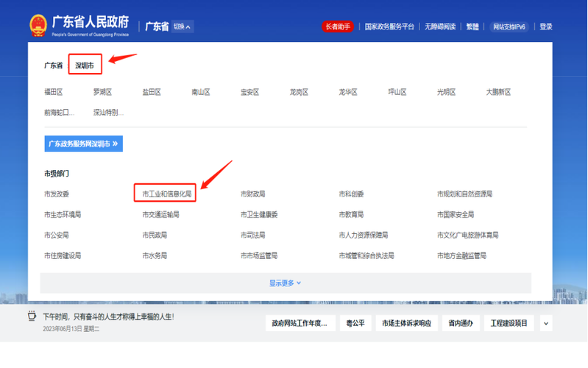Open 市工业和信息化局 department link
Viewport: 588px width, 368px height.
click(167, 194)
